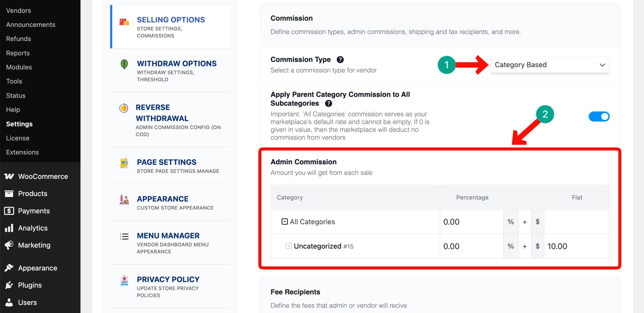Image resolution: width=644 pixels, height=313 pixels.
Task: Open Marketing admin menu
Action: pyautogui.click(x=40, y=245)
